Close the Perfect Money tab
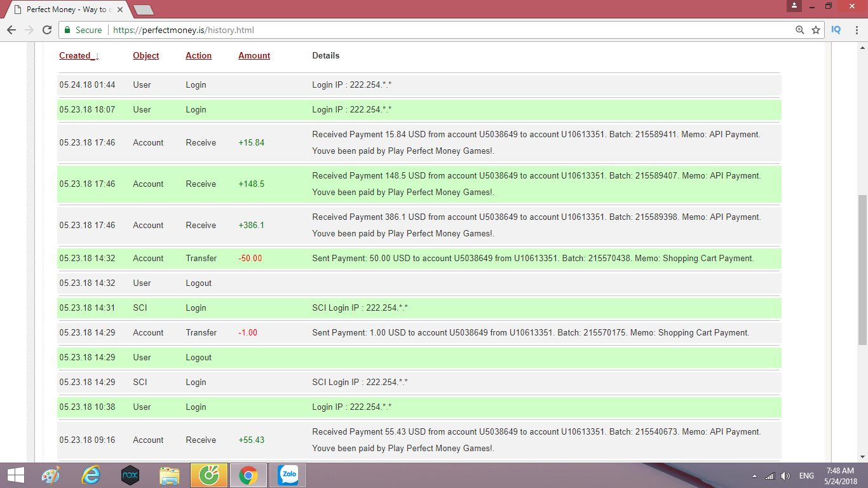This screenshot has height=488, width=868. click(120, 10)
